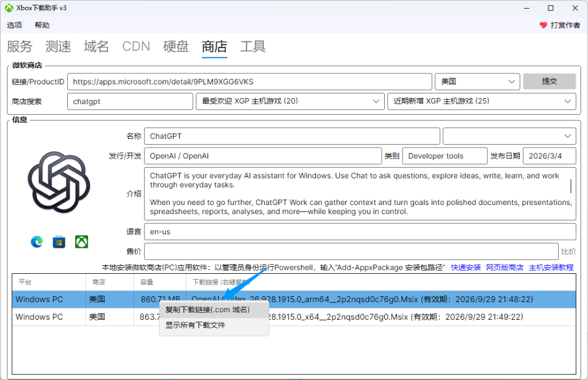588x380 pixels.
Task: Choose 复制下载链接(.com 域名) from context menu
Action: tap(214, 309)
